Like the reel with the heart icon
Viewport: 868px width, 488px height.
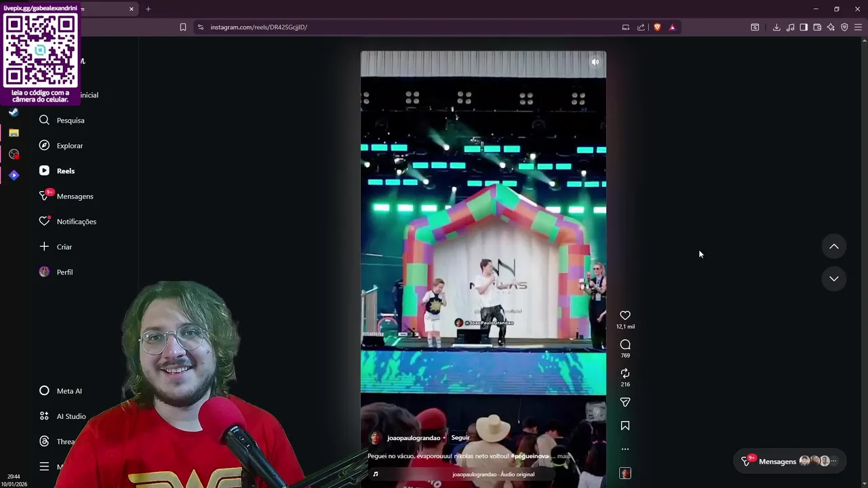click(x=625, y=315)
